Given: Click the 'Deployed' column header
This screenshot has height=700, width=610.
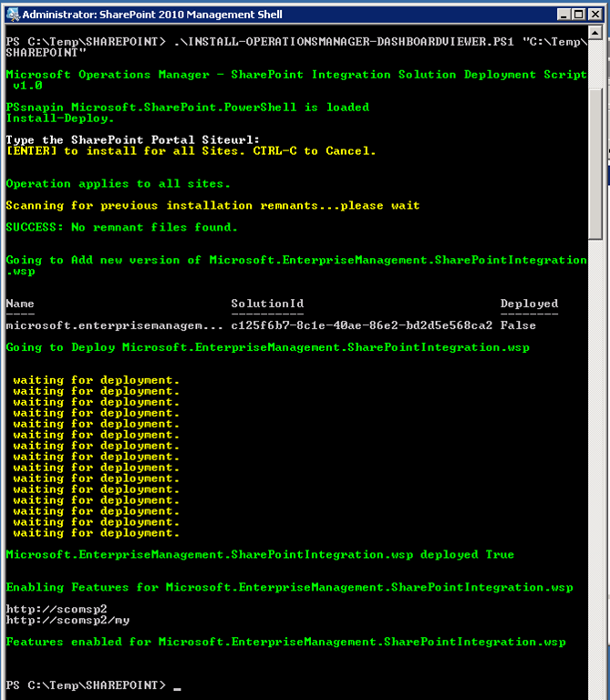Looking at the screenshot, I should pyautogui.click(x=529, y=304).
